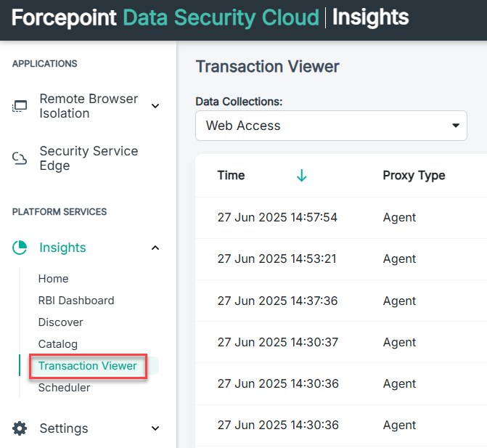Click Agent cell in the 14:30:37 row
Screen dimensions: 487x448
pos(399,343)
